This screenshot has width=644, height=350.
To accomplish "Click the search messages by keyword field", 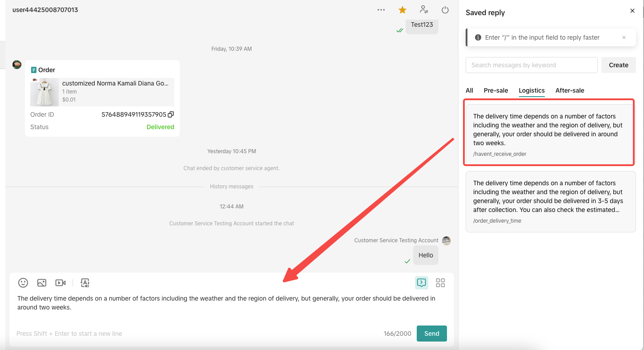I will point(531,65).
